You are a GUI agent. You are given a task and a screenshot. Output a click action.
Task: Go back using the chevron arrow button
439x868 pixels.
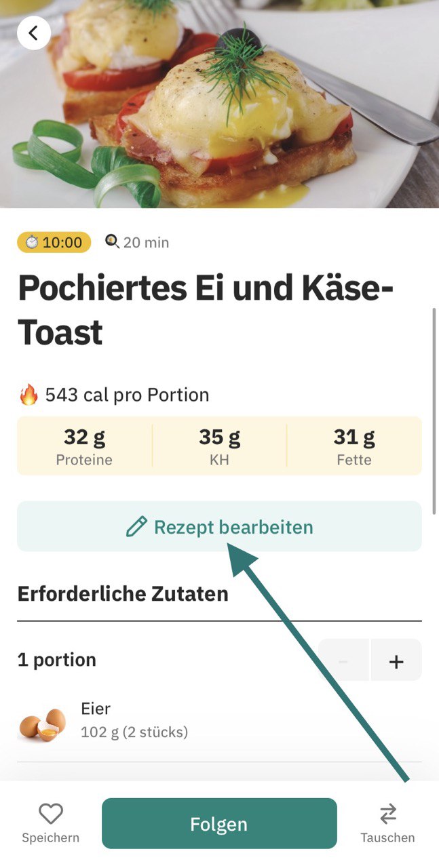(34, 33)
